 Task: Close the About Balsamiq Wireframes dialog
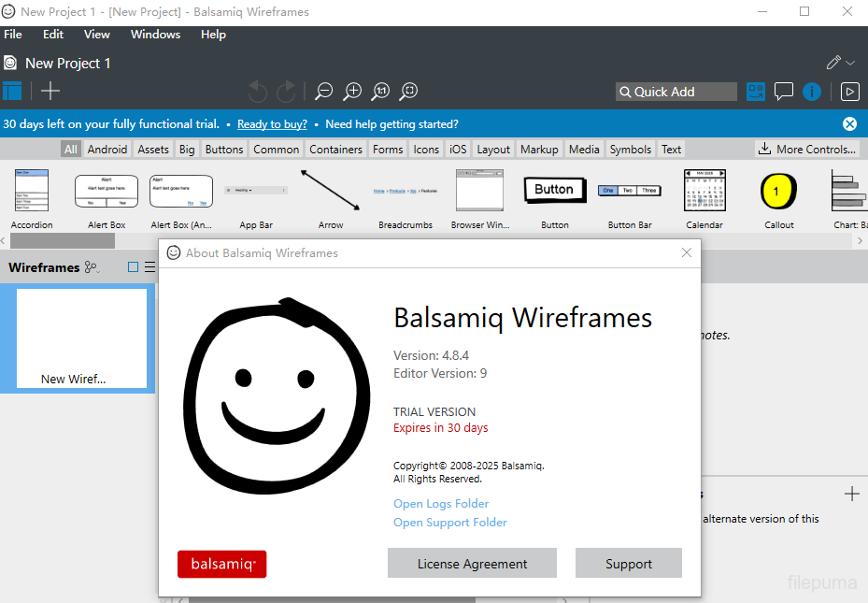tap(687, 252)
